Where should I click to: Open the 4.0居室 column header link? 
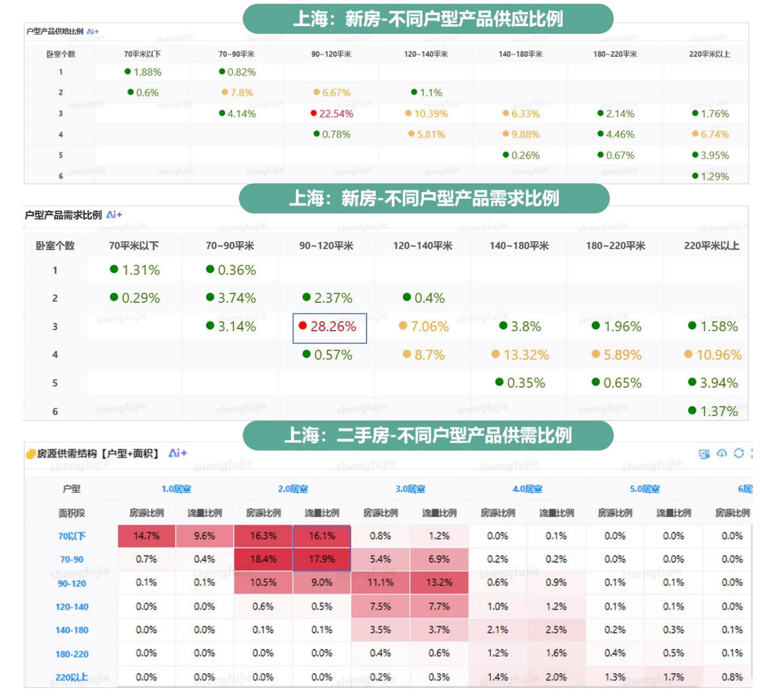tap(527, 489)
